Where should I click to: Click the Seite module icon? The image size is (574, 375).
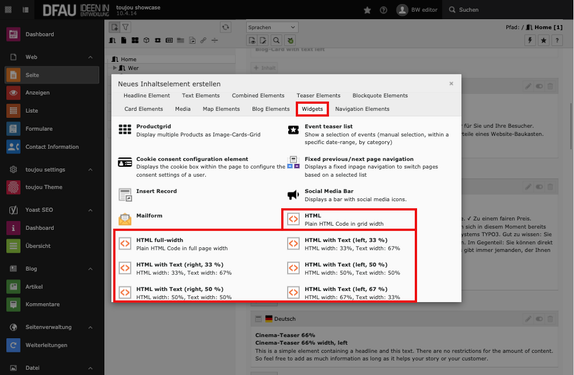tap(13, 75)
